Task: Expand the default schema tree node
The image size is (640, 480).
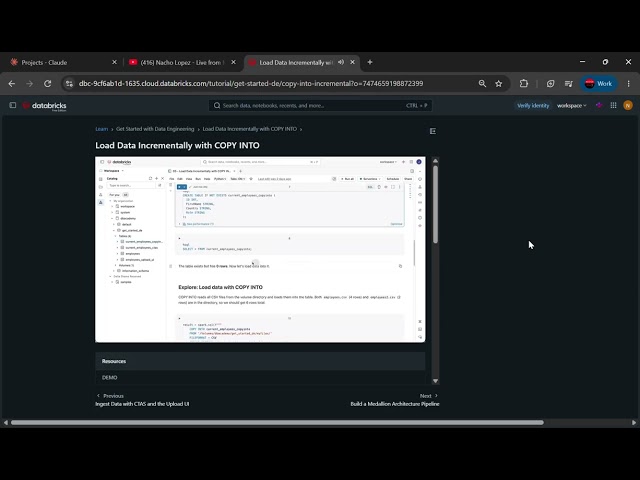Action: (x=114, y=224)
